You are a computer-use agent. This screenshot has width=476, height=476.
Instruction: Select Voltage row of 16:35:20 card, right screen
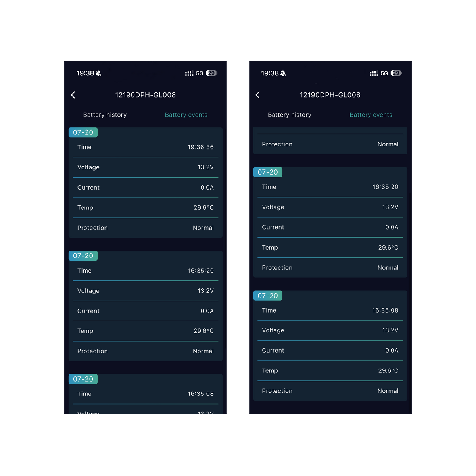coord(330,207)
